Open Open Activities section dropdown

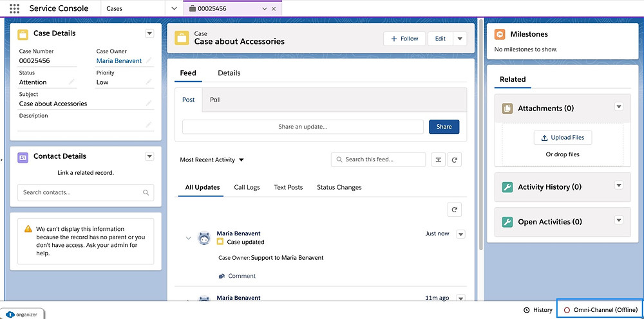pyautogui.click(x=619, y=220)
